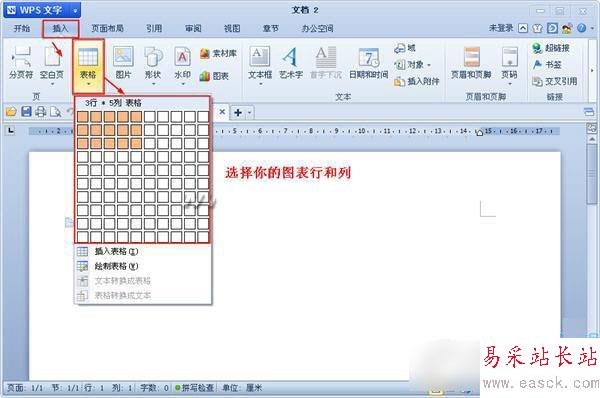Collapse the ribbon with the caret icon
This screenshot has width=600, height=398.
pos(523,28)
